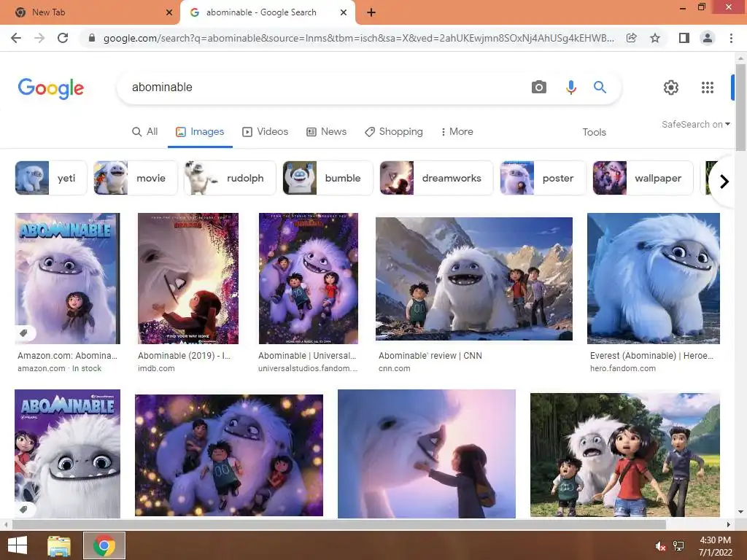This screenshot has width=747, height=560.
Task: Click the Chrome taskbar icon
Action: [104, 545]
